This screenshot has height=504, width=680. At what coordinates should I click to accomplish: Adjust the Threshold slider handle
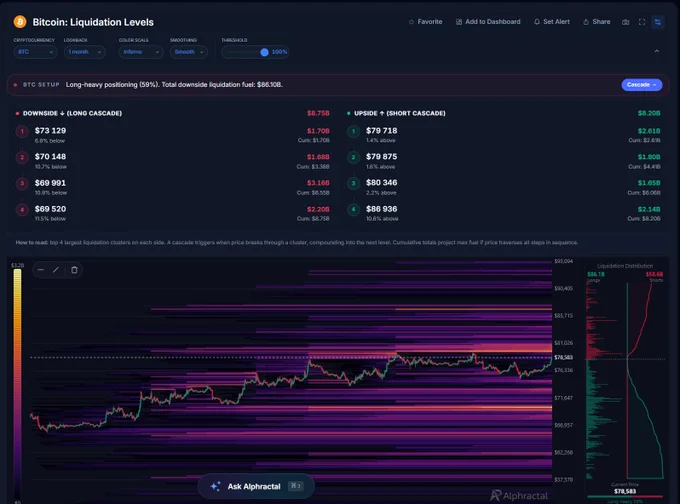coord(264,52)
